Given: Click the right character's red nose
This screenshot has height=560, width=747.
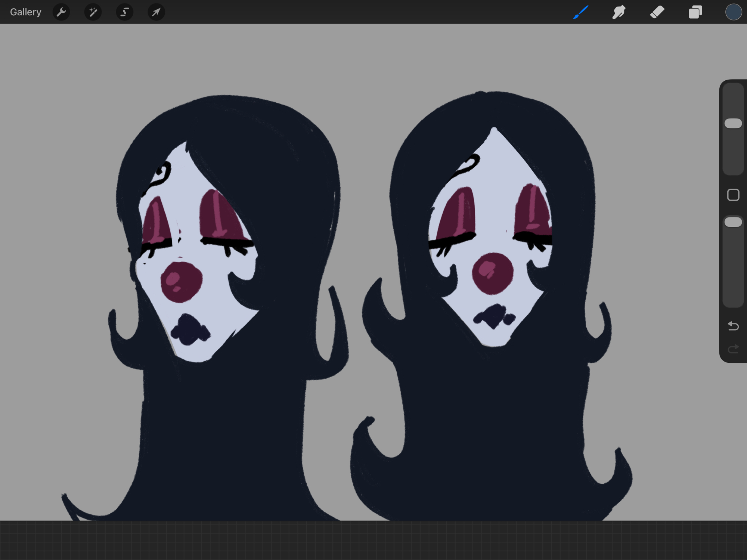Looking at the screenshot, I should tap(492, 273).
